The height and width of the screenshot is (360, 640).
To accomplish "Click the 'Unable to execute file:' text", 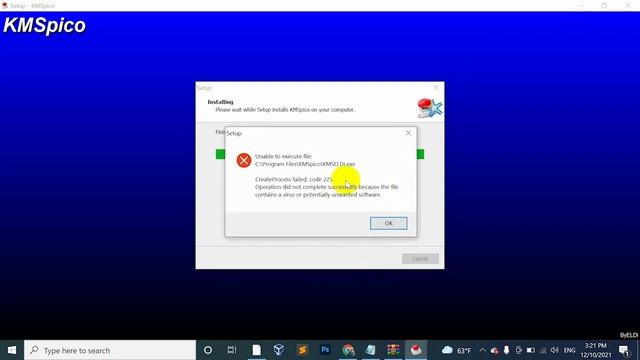I will tap(283, 156).
